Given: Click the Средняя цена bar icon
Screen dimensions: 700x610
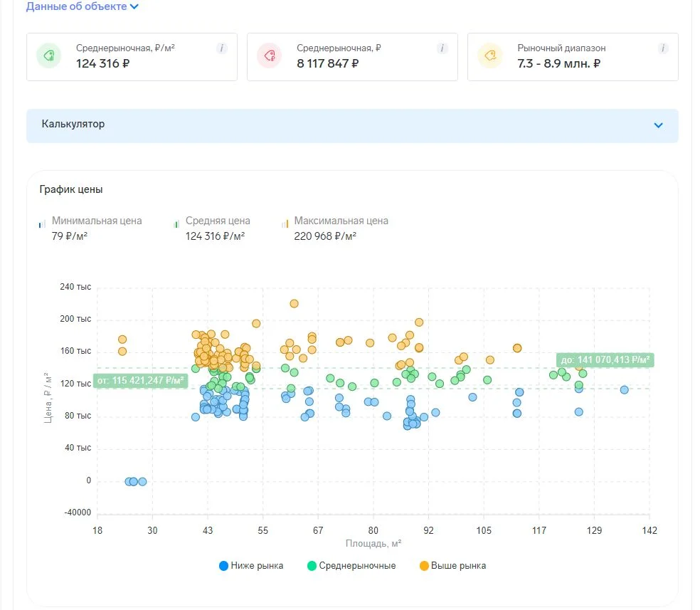Looking at the screenshot, I should tap(176, 224).
